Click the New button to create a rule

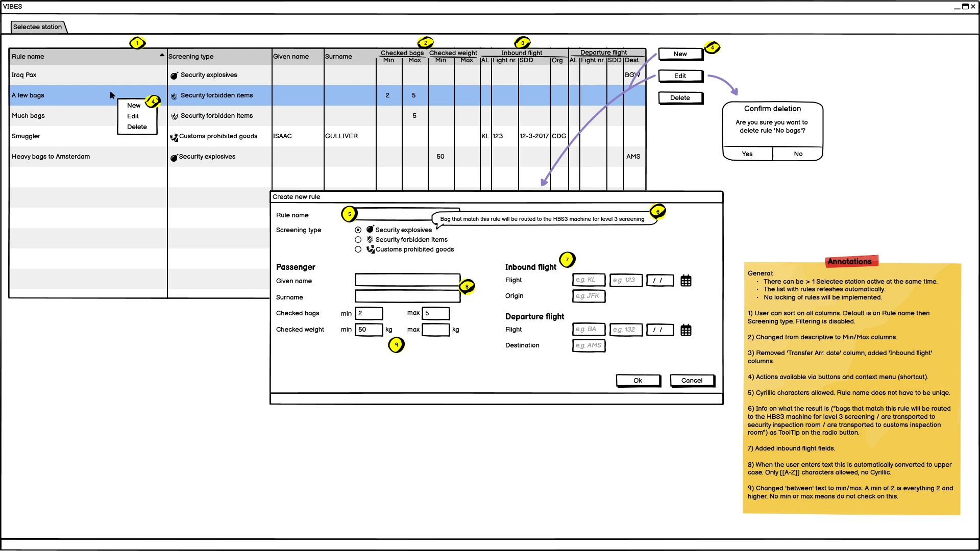click(679, 54)
